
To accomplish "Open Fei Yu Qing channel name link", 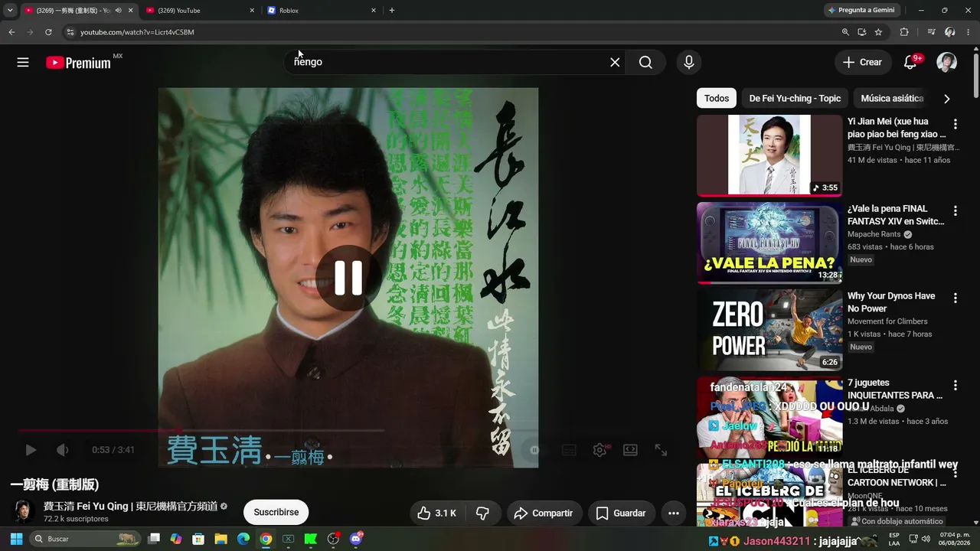I will [130, 507].
